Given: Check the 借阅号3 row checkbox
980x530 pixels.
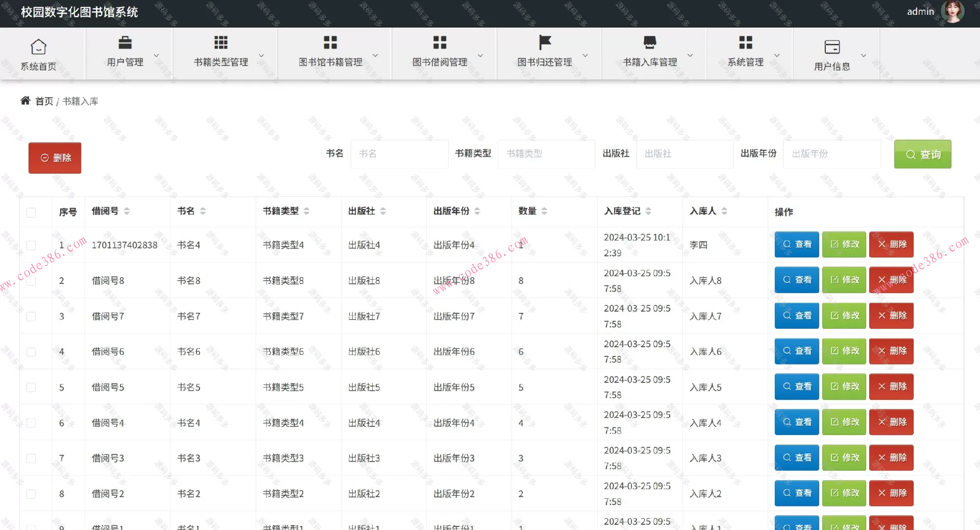Looking at the screenshot, I should click(x=31, y=458).
